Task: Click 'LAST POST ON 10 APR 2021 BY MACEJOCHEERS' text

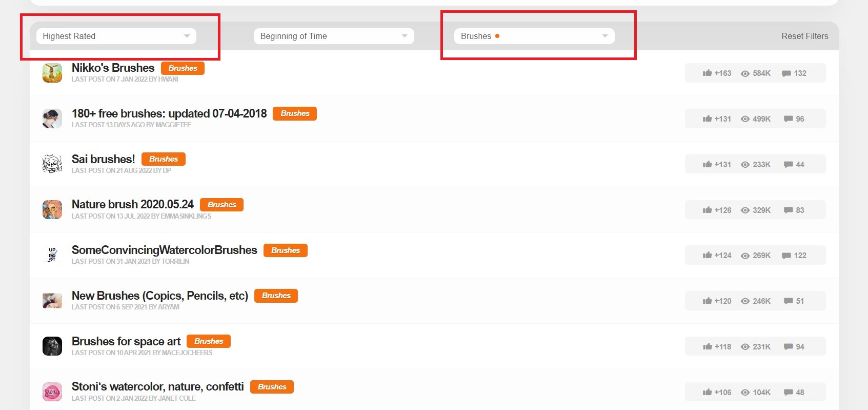Action: (142, 353)
